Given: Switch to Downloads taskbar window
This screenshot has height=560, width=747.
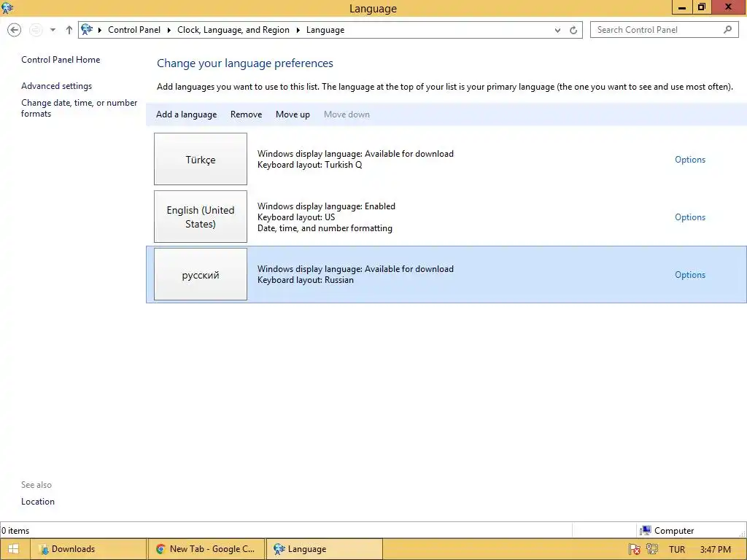Looking at the screenshot, I should pyautogui.click(x=88, y=549).
